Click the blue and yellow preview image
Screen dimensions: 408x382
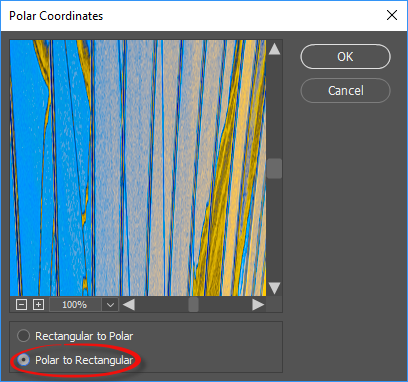click(138, 168)
